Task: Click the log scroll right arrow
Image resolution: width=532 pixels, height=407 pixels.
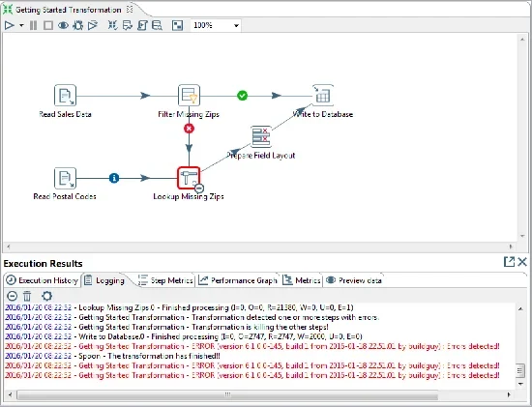Action: tap(509, 394)
